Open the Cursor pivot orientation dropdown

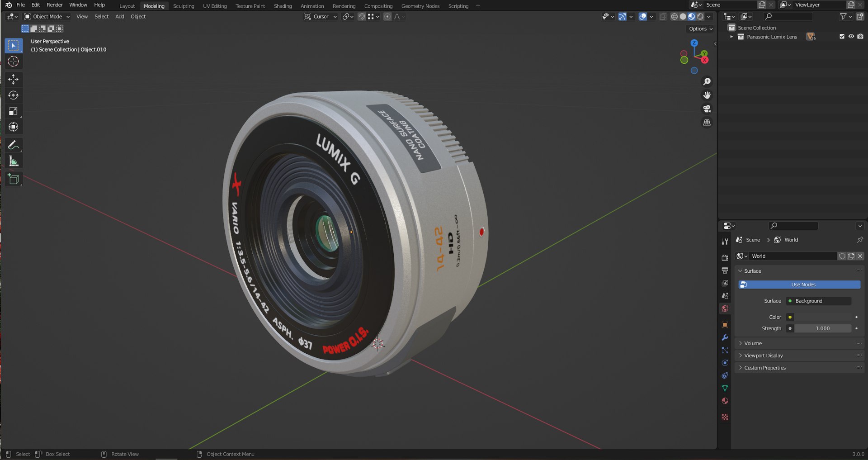click(320, 17)
